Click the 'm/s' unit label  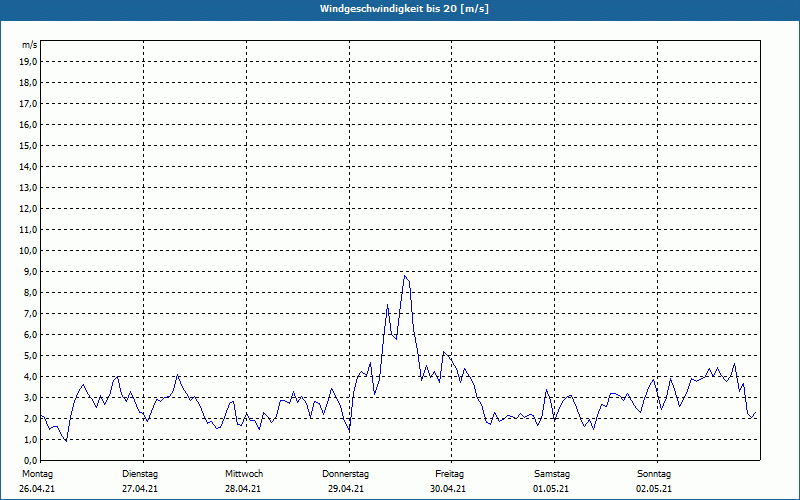[x=30, y=45]
